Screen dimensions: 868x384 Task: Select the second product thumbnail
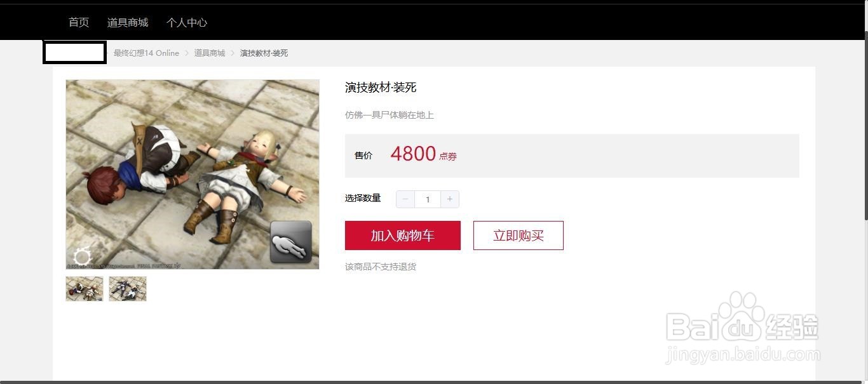(x=128, y=288)
